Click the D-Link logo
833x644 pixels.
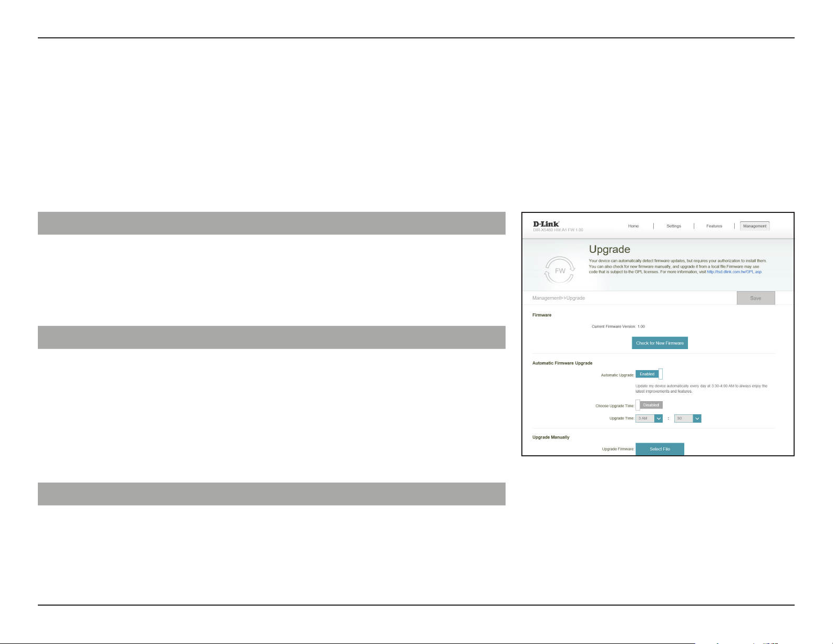pyautogui.click(x=546, y=224)
